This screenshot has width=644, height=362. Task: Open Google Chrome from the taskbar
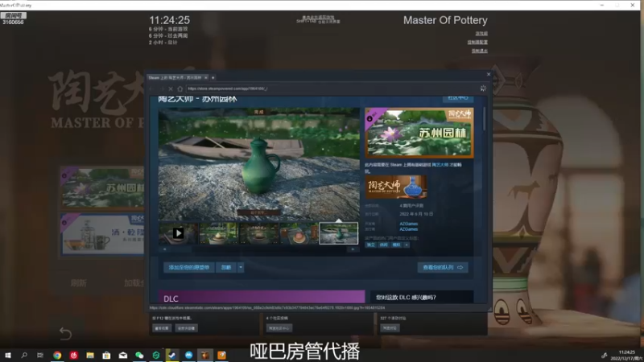[57, 355]
